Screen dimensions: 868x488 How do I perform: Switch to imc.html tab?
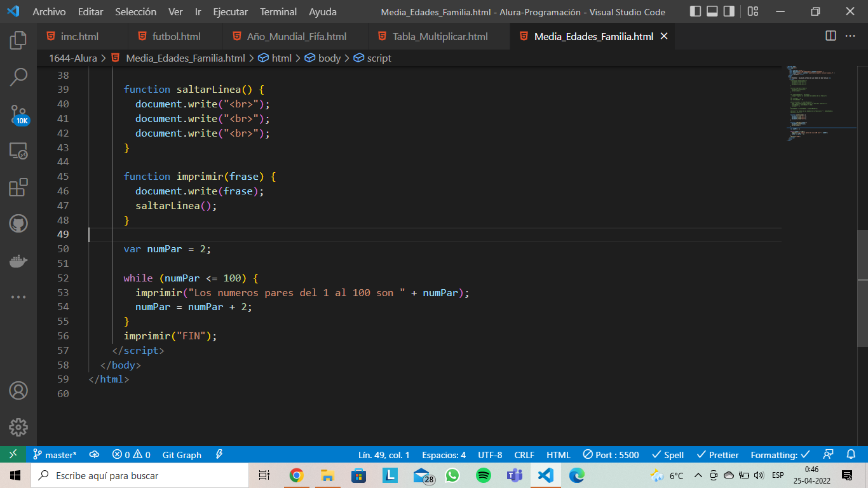pyautogui.click(x=82, y=36)
